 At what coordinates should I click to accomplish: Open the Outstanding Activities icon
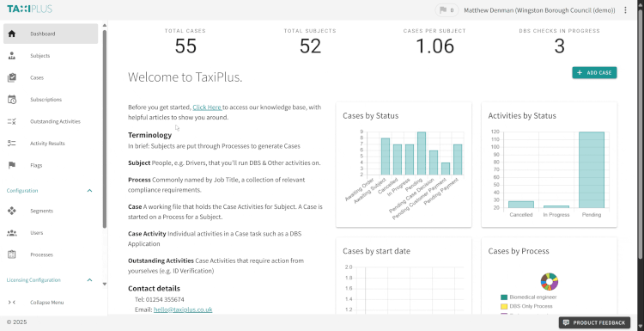(11, 122)
